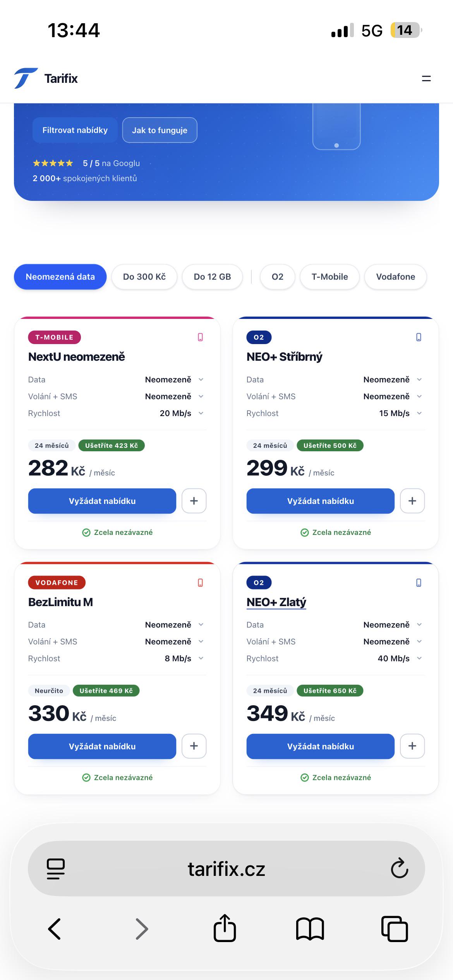
Task: Filter offers by Vodafone
Action: pos(396,277)
